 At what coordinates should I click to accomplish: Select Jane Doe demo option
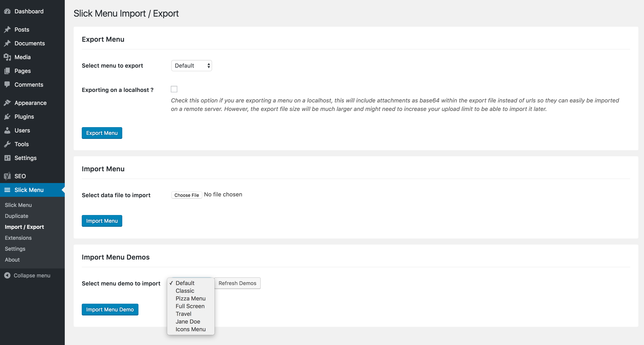188,322
